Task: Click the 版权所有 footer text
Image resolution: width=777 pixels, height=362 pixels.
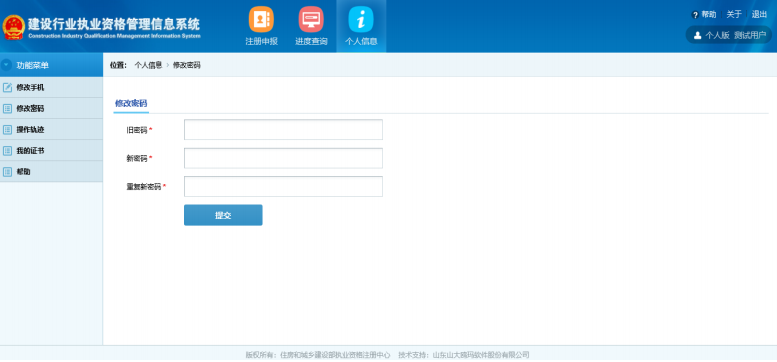Action: pos(318,355)
